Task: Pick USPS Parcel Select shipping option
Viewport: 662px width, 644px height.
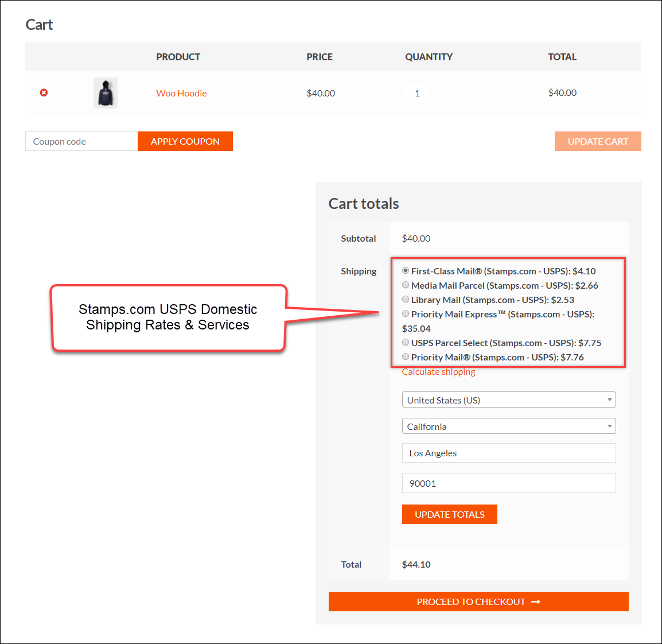Action: 406,343
